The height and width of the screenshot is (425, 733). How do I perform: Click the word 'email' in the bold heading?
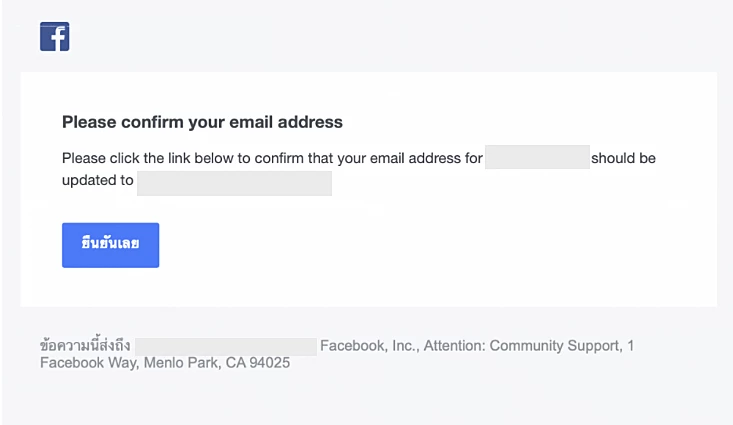click(251, 122)
